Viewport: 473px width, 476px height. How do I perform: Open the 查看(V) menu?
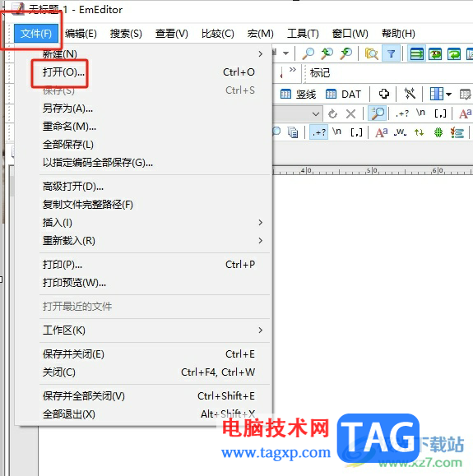(172, 34)
